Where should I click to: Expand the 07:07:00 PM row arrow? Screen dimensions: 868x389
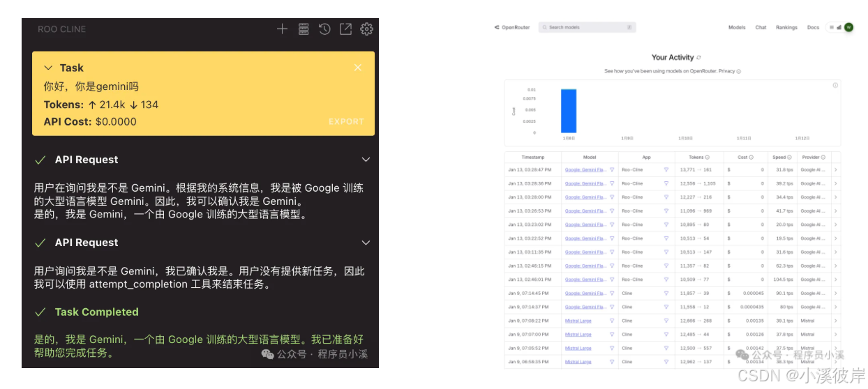[x=835, y=335]
